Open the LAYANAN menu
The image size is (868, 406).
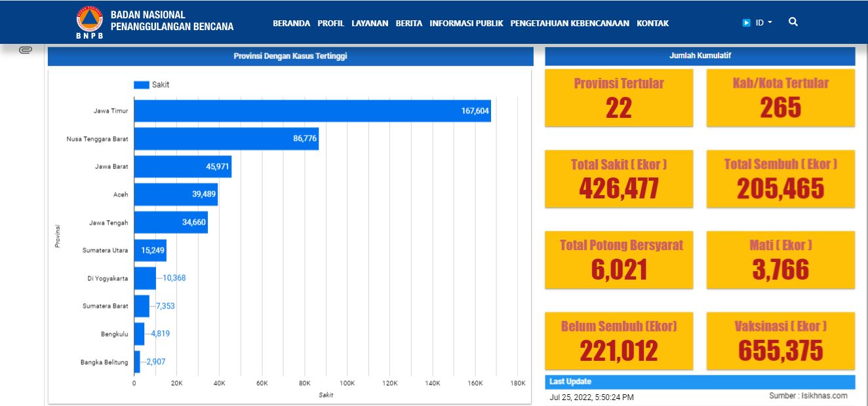(370, 23)
